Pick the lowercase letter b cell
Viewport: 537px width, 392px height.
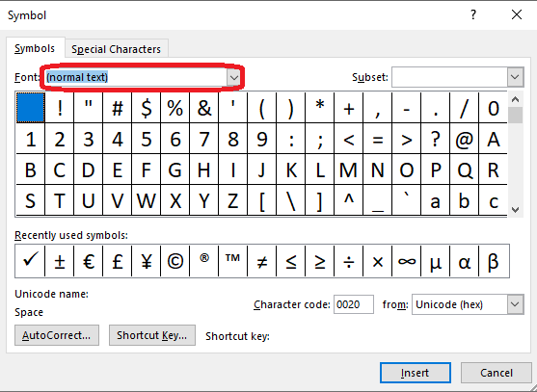coord(464,200)
